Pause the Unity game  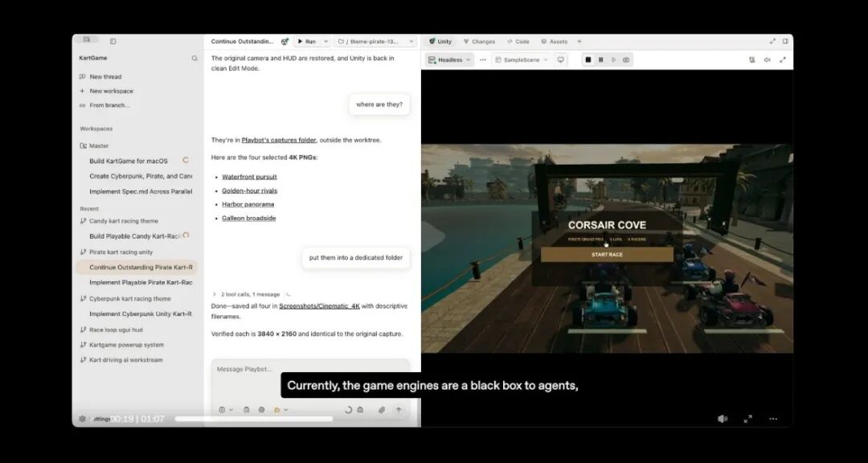(600, 59)
